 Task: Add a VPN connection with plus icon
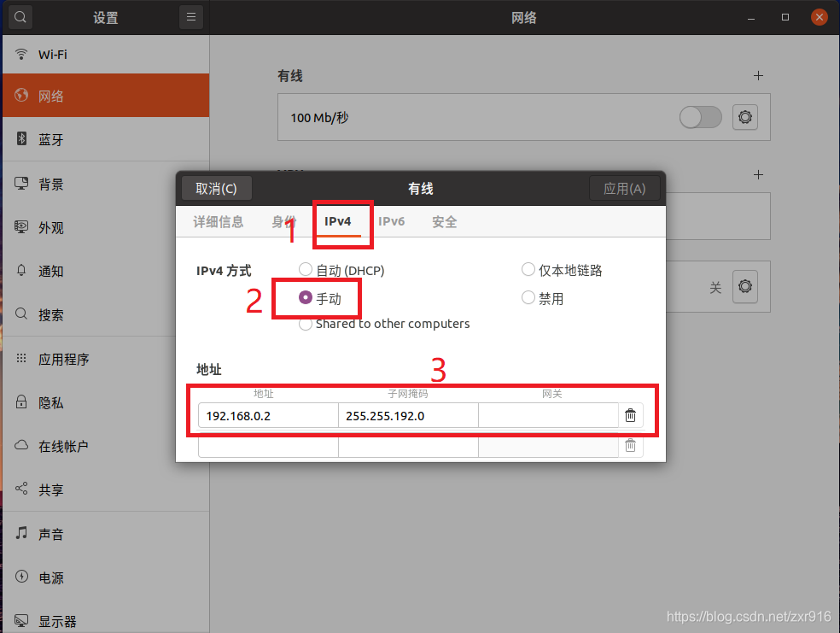758,175
